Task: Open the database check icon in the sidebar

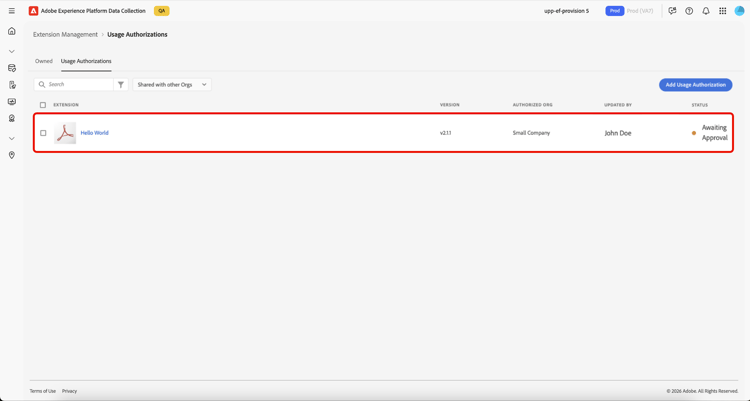Action: point(11,68)
